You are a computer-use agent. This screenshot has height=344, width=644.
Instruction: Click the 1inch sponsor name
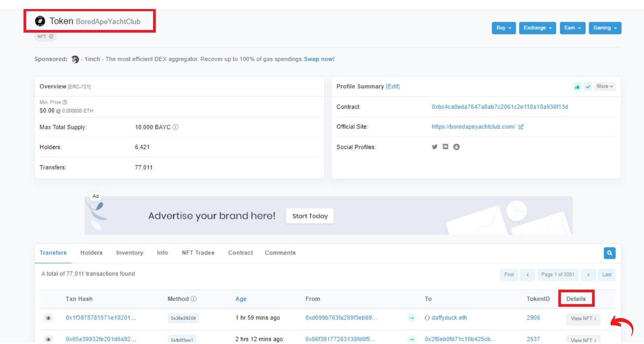(x=92, y=59)
